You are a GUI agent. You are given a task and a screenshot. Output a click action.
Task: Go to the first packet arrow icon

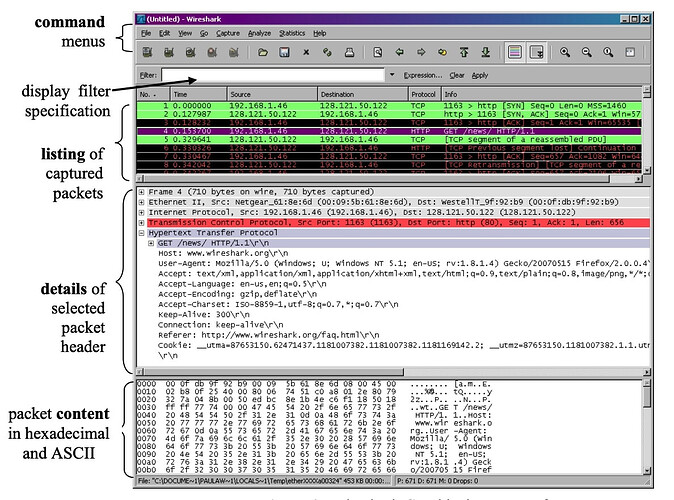coord(464,52)
